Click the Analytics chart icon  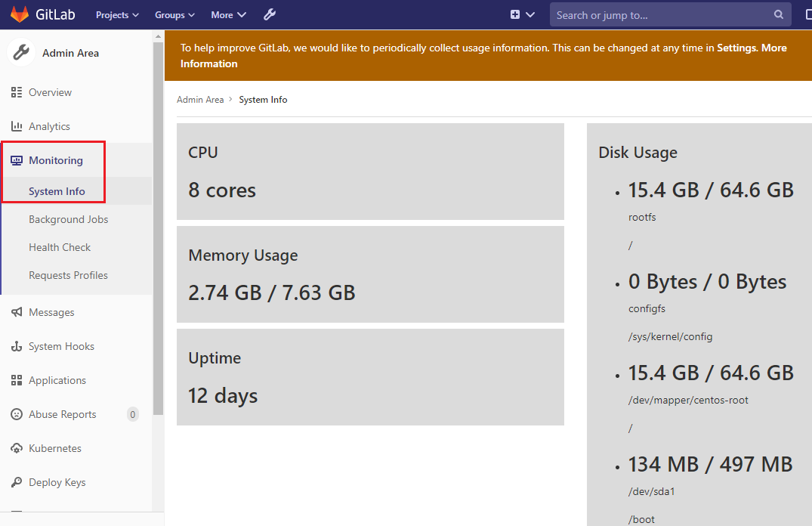click(17, 126)
